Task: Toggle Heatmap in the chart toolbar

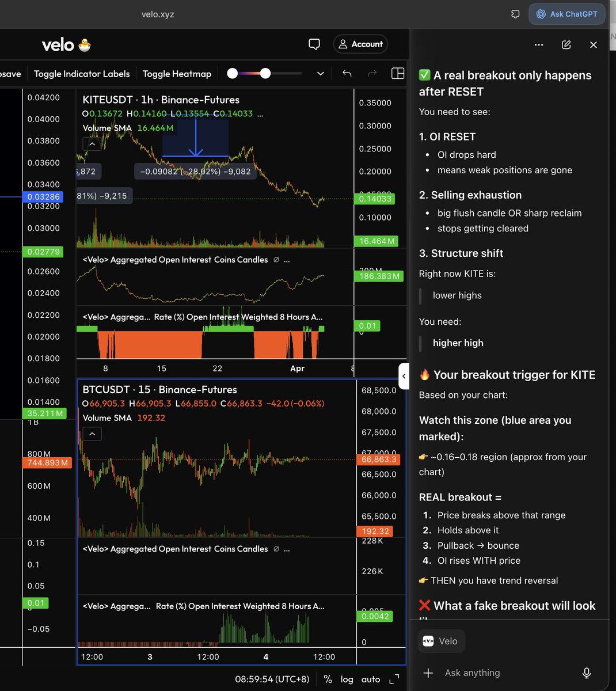Action: tap(177, 74)
